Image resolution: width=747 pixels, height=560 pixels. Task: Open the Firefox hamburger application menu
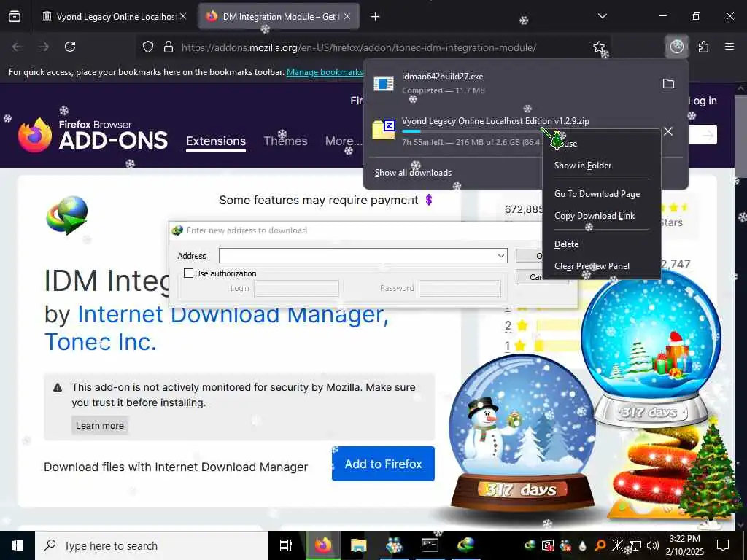(729, 47)
